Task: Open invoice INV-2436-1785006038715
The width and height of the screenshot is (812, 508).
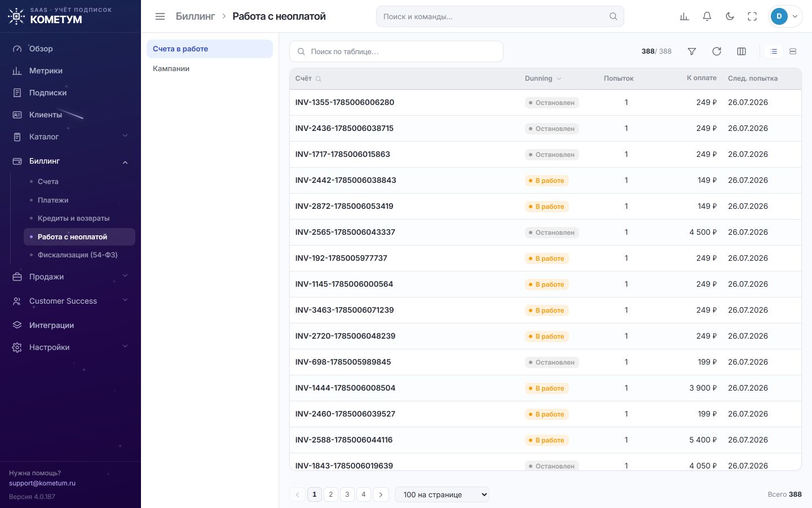Action: [x=345, y=128]
